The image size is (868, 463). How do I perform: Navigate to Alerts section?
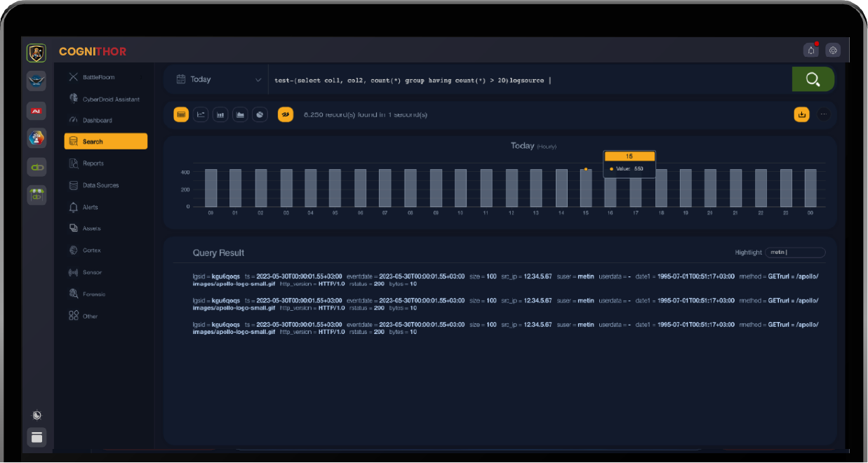(x=90, y=207)
